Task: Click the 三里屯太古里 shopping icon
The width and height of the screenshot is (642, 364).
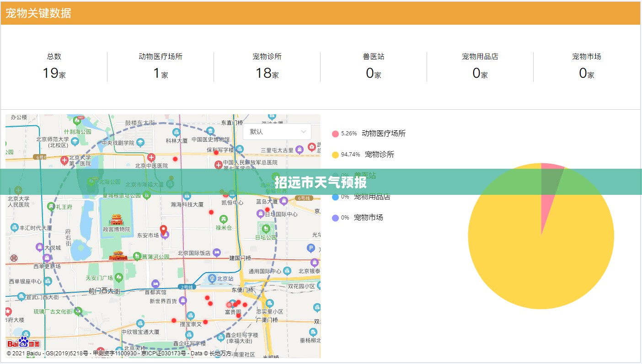Action: click(x=300, y=150)
